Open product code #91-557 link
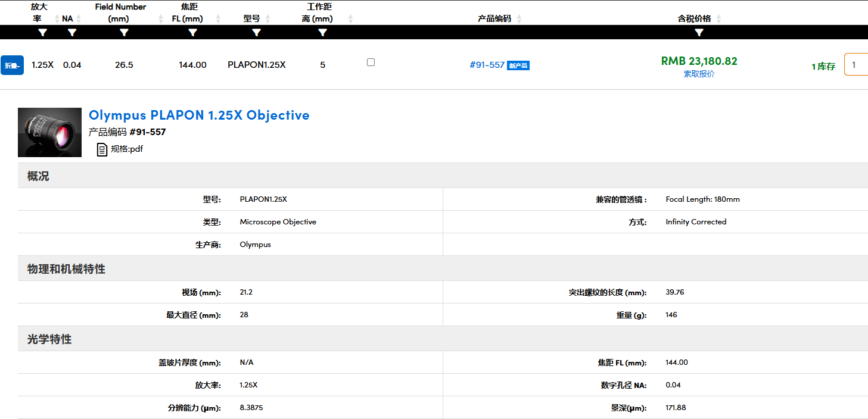Screen dimensions: 868x419 [487, 65]
